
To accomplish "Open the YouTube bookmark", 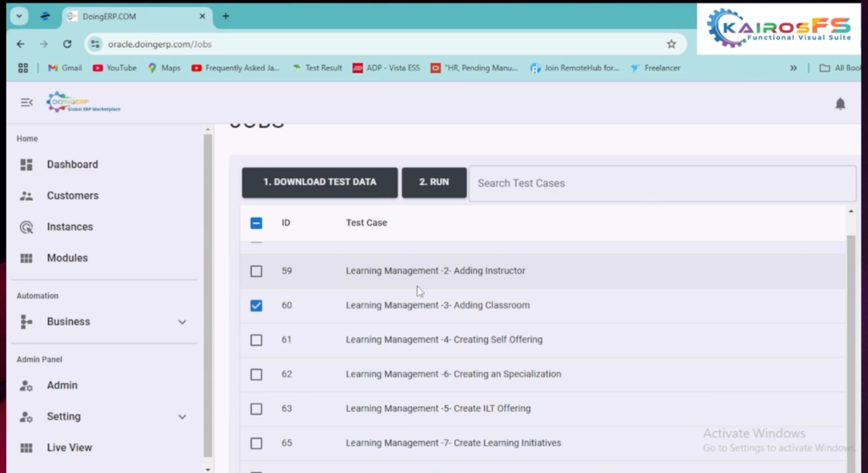I will [114, 68].
